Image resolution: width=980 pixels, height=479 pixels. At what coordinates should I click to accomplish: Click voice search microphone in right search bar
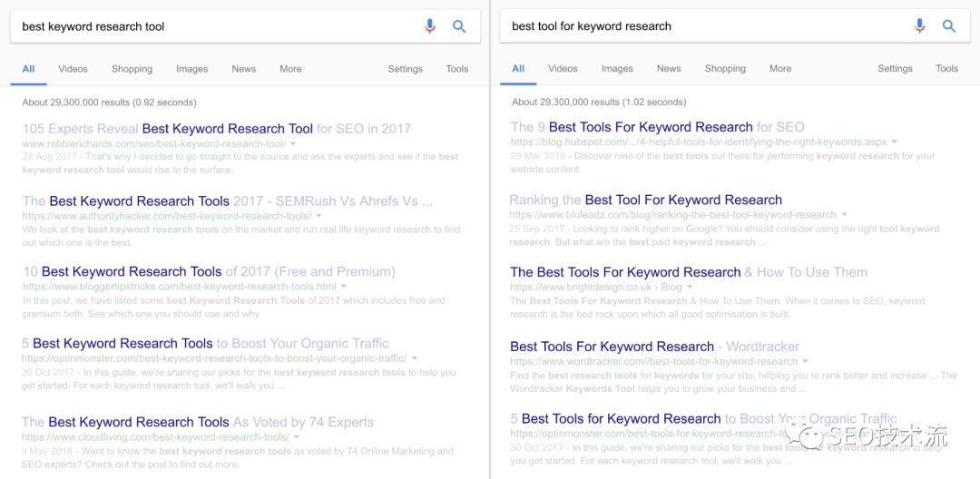(920, 26)
